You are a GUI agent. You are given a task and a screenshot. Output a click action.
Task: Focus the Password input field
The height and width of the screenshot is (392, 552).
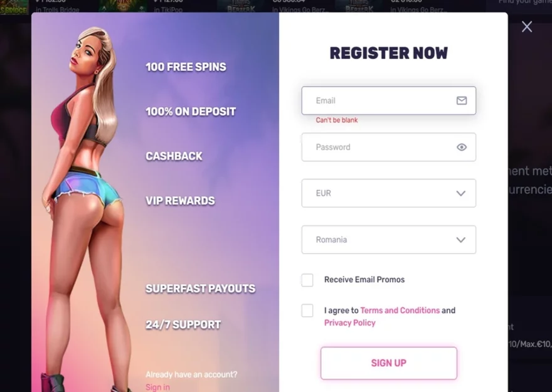coord(389,147)
